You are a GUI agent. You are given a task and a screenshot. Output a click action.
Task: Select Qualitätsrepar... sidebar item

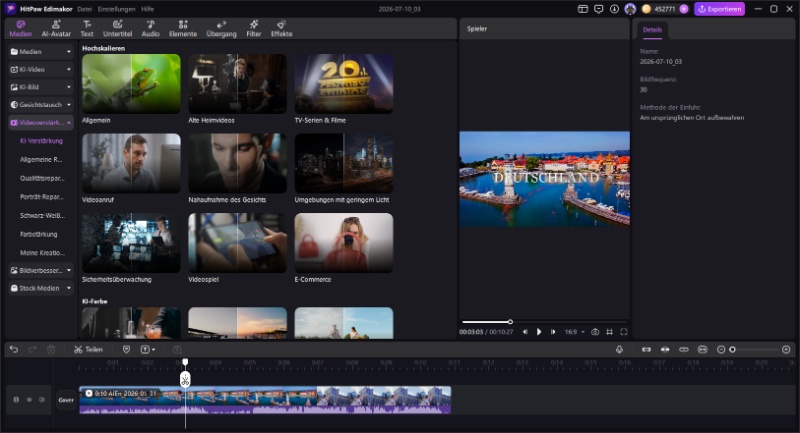(42, 179)
